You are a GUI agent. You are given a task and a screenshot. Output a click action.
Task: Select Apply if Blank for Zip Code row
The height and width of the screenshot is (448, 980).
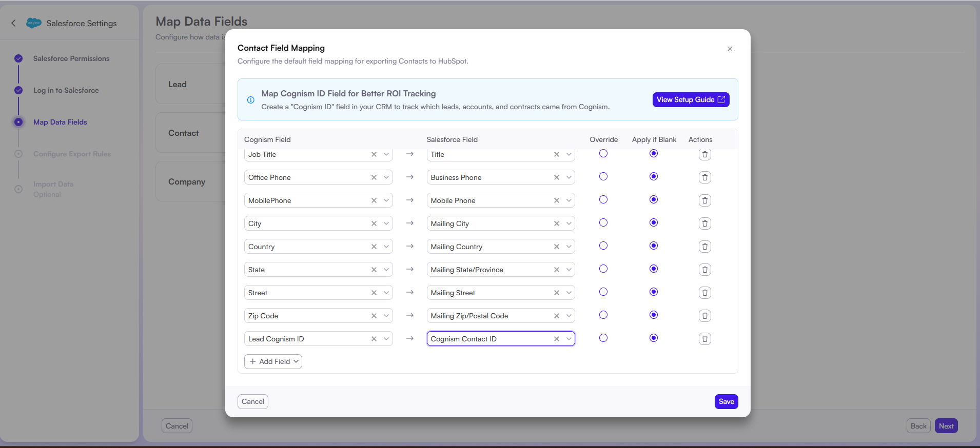[x=654, y=315]
